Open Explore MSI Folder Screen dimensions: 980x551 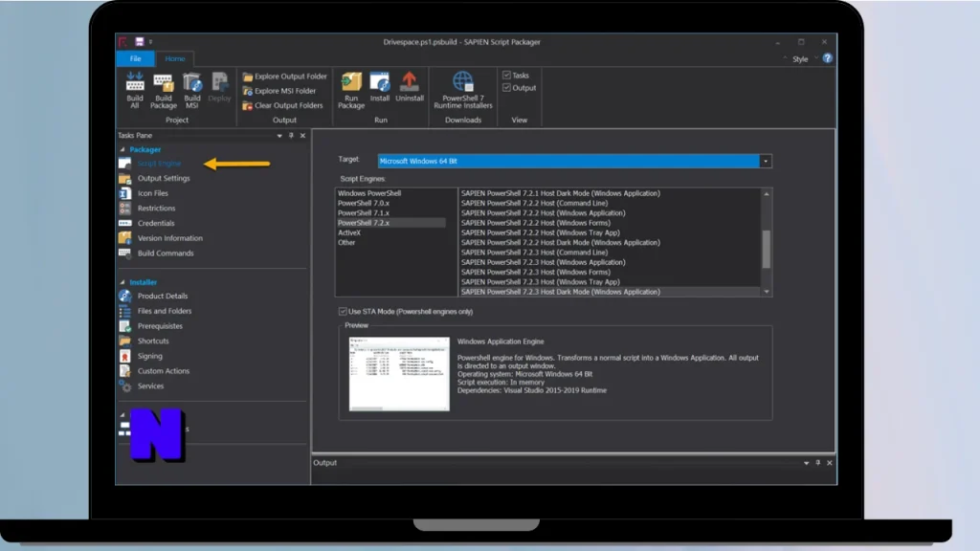click(278, 91)
